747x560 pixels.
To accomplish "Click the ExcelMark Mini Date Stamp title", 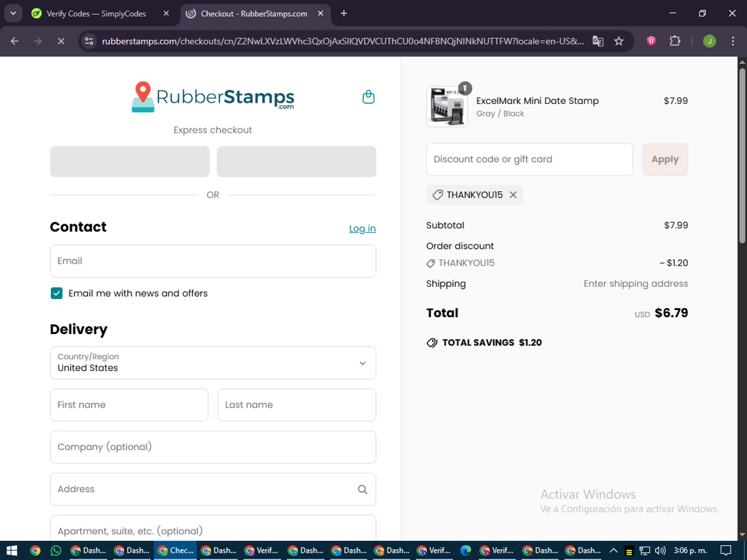I will pos(537,101).
